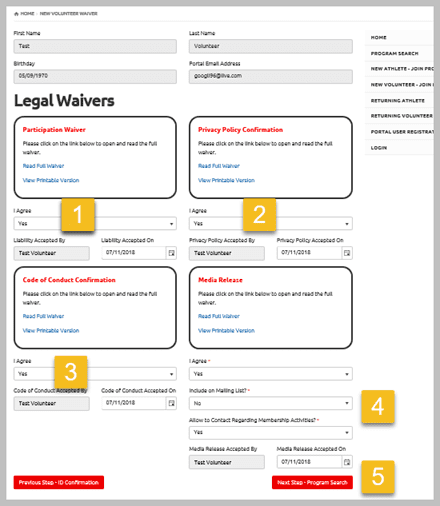Open calendar picker for Privacy Policy Accepted On
The image size is (440, 506).
coord(347,253)
